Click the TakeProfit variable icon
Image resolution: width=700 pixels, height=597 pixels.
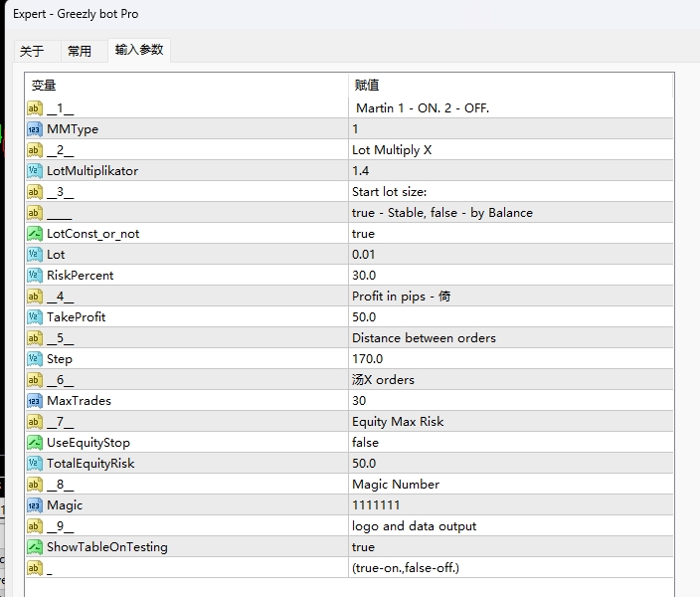pos(35,317)
